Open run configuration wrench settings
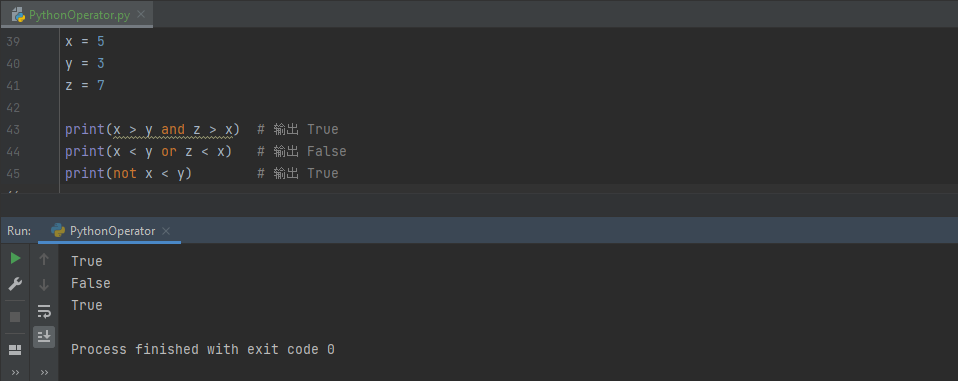Image resolution: width=958 pixels, height=381 pixels. pos(15,284)
